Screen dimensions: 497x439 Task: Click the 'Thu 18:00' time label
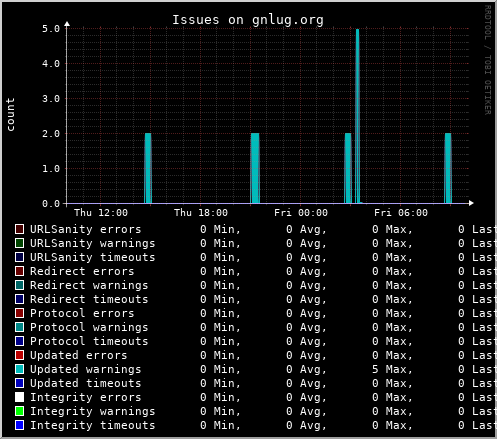click(201, 213)
